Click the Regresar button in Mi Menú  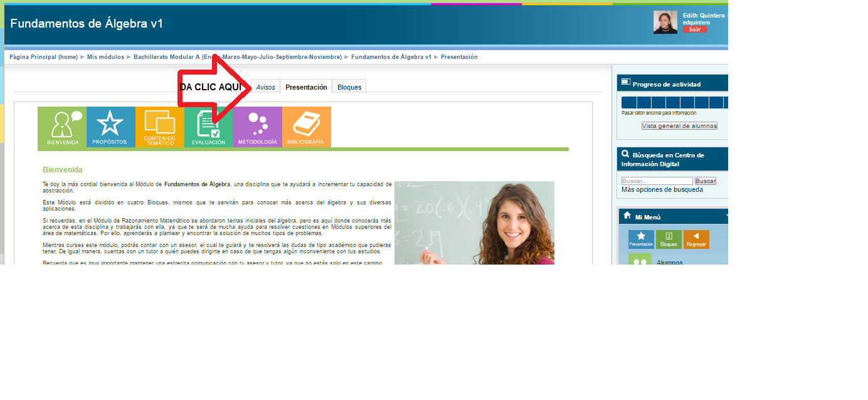(x=696, y=239)
